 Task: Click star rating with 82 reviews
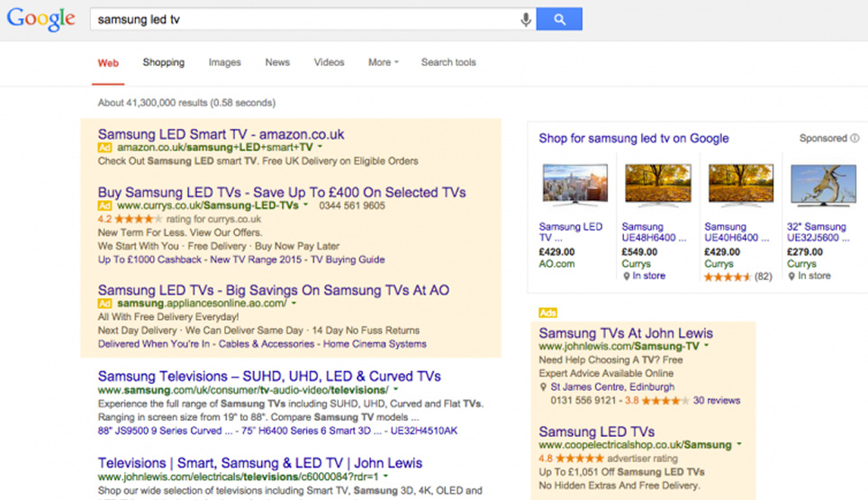click(x=728, y=277)
